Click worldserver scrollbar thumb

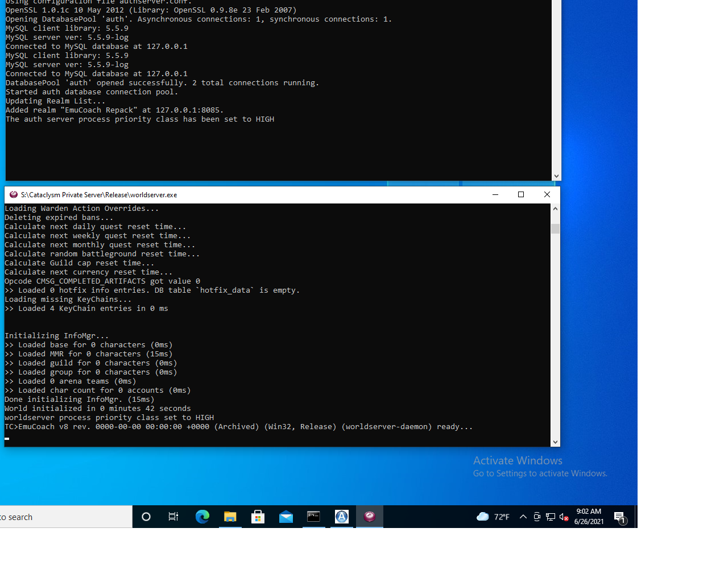click(x=555, y=228)
